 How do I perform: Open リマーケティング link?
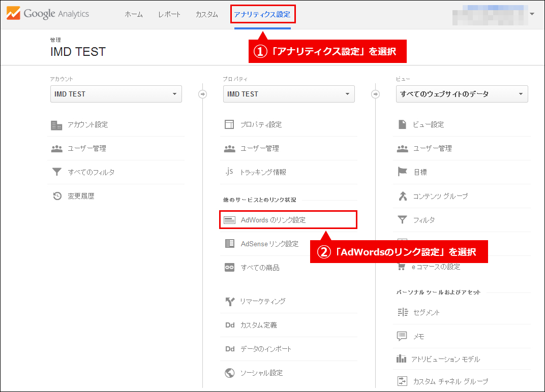click(x=263, y=302)
